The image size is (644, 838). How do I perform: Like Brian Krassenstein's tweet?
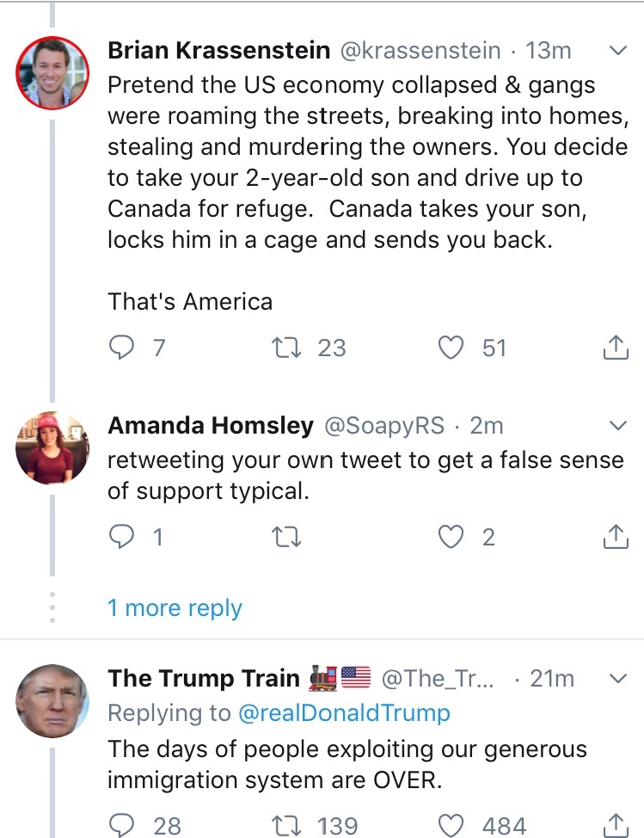pos(451,348)
